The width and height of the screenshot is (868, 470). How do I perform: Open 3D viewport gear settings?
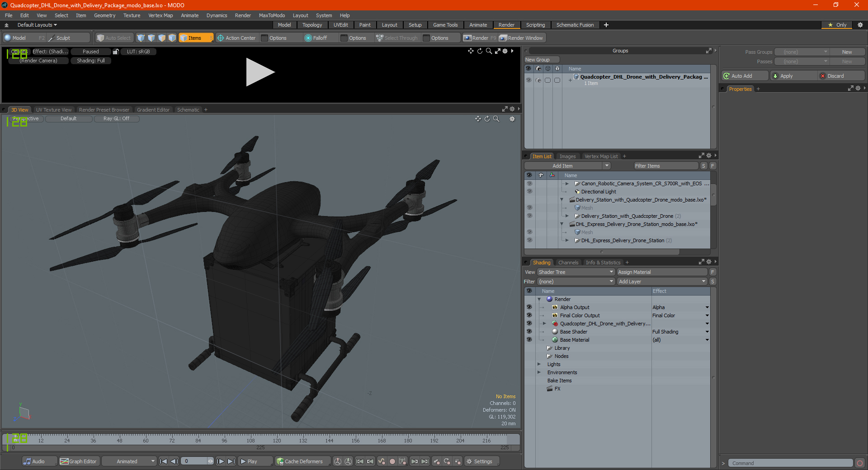(512, 119)
